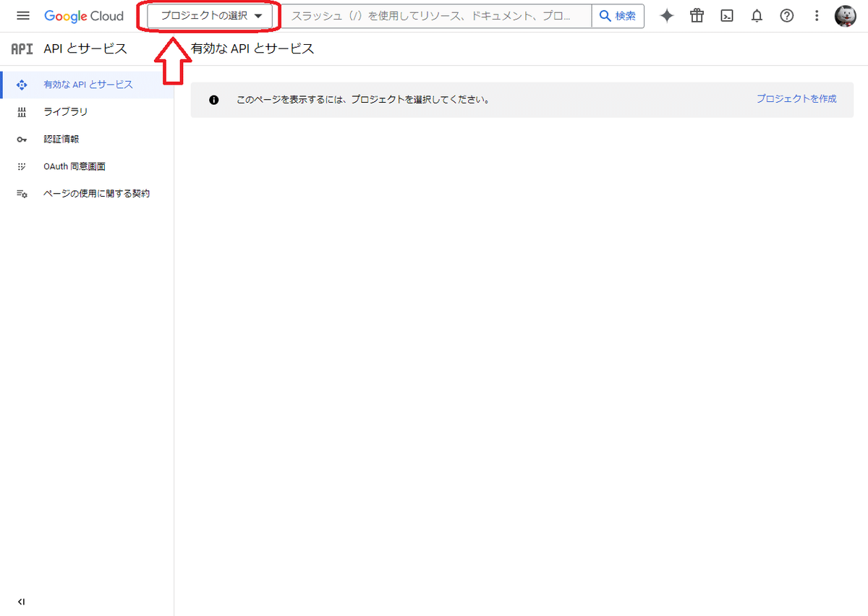This screenshot has width=868, height=616.
Task: Open the help question mark icon
Action: point(787,16)
